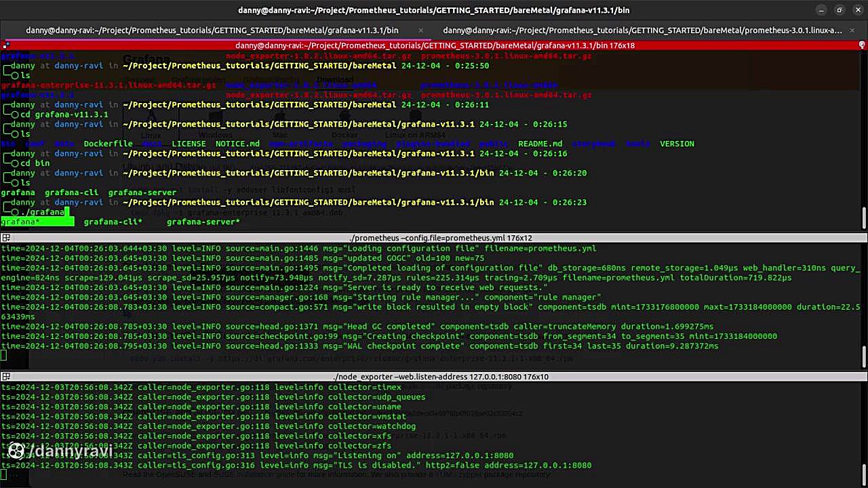Click the collector=zfs log line
868x488 pixels.
click(196, 446)
